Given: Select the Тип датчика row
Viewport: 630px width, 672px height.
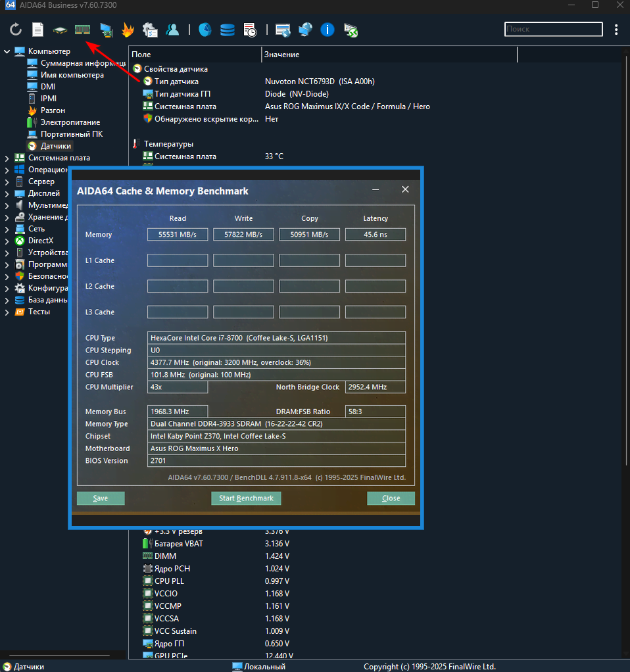Looking at the screenshot, I should point(176,82).
